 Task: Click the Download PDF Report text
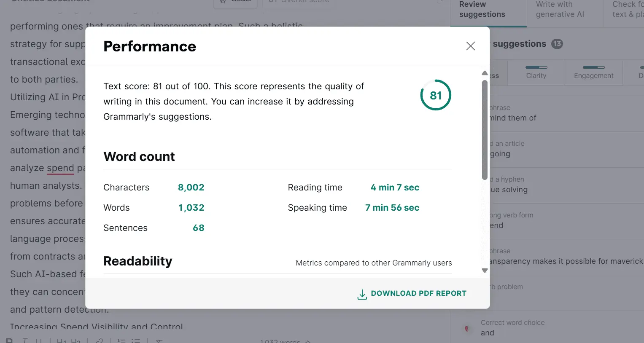click(418, 293)
